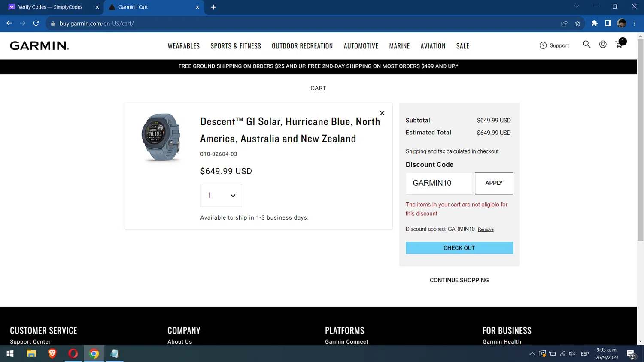Viewport: 644px width, 362px height.
Task: Launch Opera browser from taskbar
Action: point(73,353)
